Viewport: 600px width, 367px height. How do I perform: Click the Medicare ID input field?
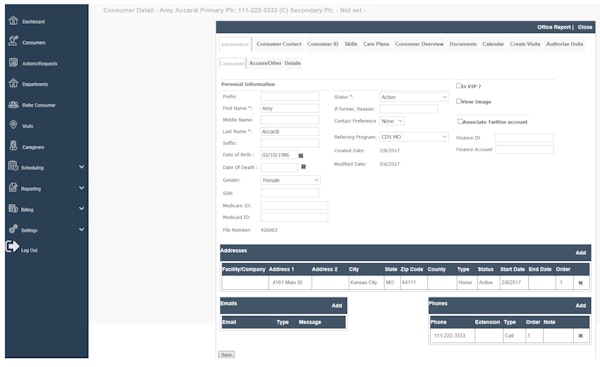click(x=294, y=206)
